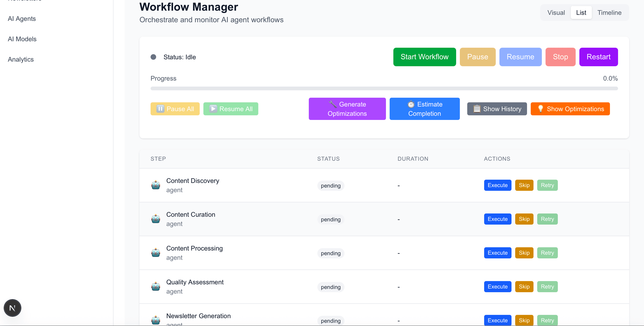Screen dimensions: 644x326
Task: Click the purple Restart button
Action: click(x=598, y=57)
